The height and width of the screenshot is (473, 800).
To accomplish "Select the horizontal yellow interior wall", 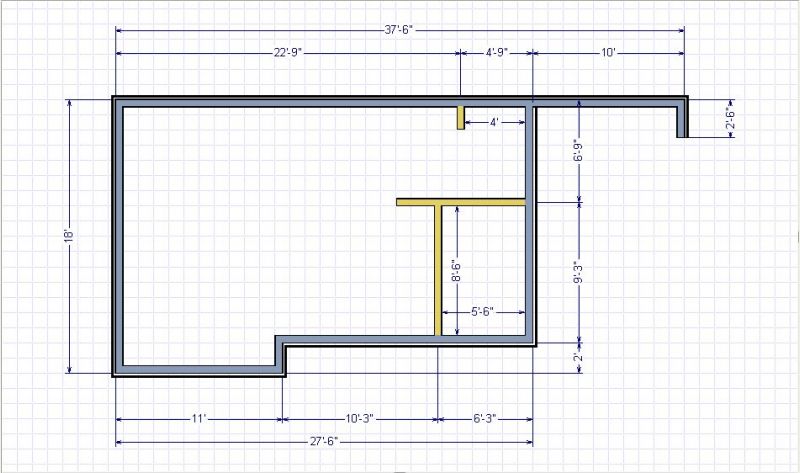I will (x=461, y=202).
